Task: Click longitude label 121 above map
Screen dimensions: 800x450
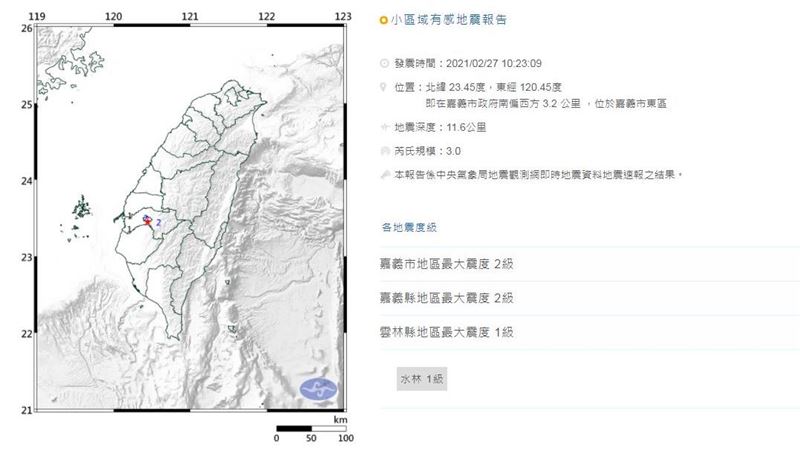Action: point(190,16)
